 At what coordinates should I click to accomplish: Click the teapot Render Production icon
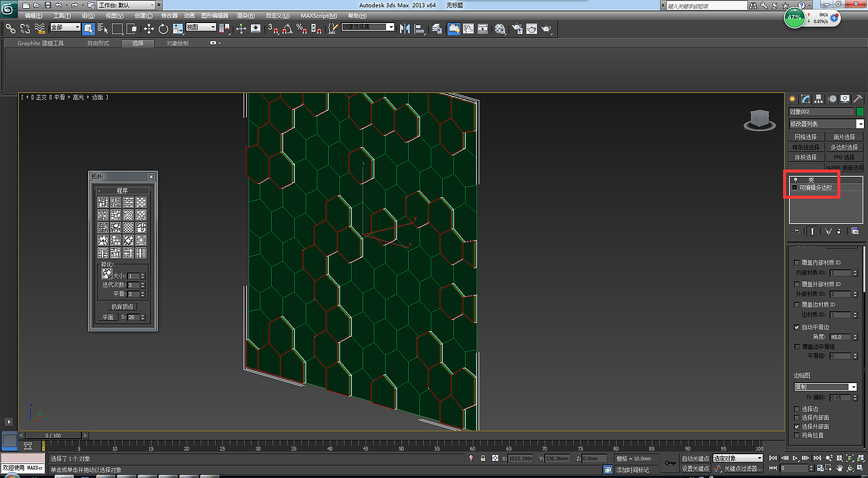(547, 28)
